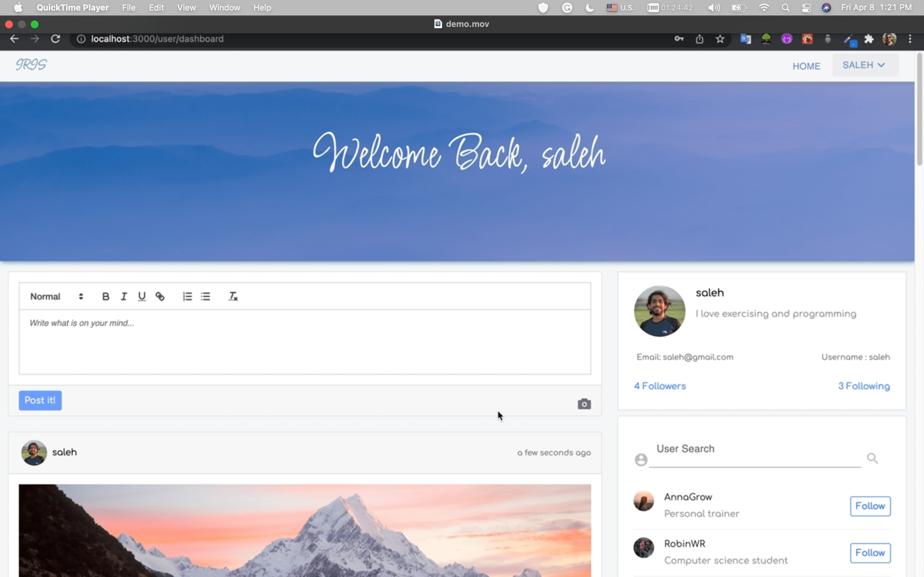Apply bold formatting in the post editor

(x=105, y=296)
